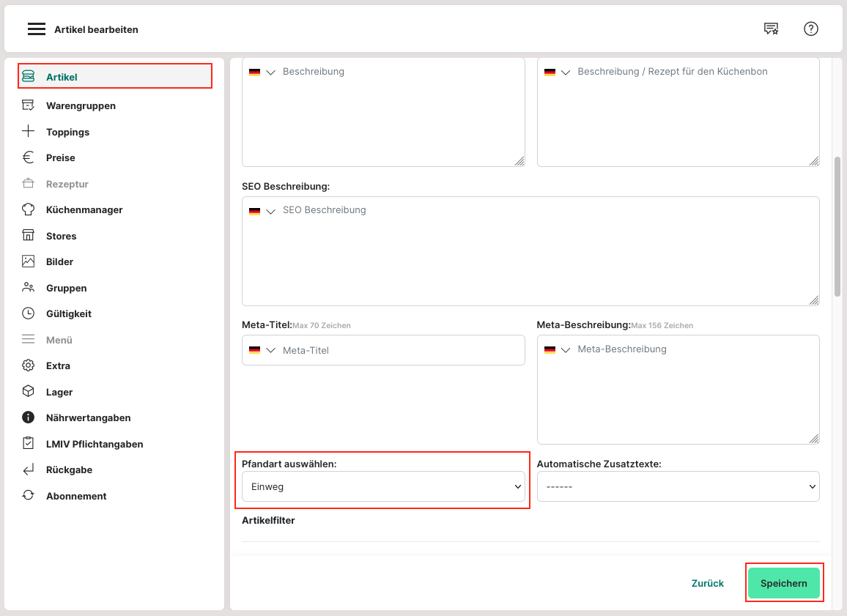
Task: Open the Gültigkeit clock icon
Action: [29, 313]
